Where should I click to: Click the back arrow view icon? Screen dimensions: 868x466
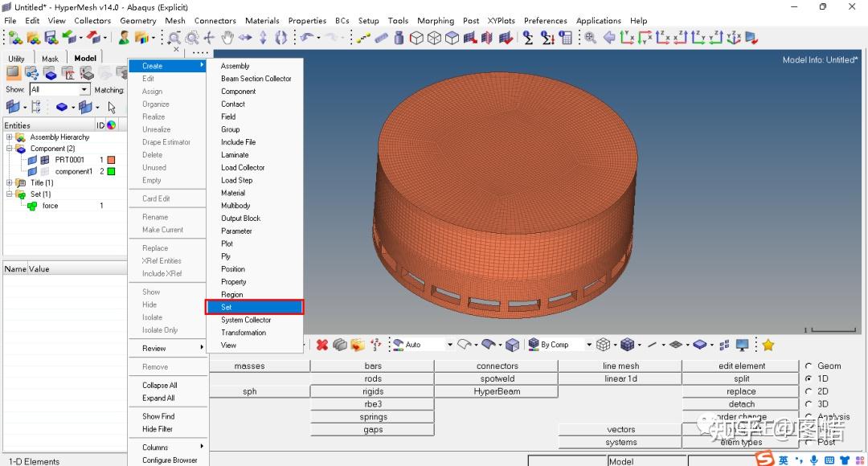coord(609,38)
